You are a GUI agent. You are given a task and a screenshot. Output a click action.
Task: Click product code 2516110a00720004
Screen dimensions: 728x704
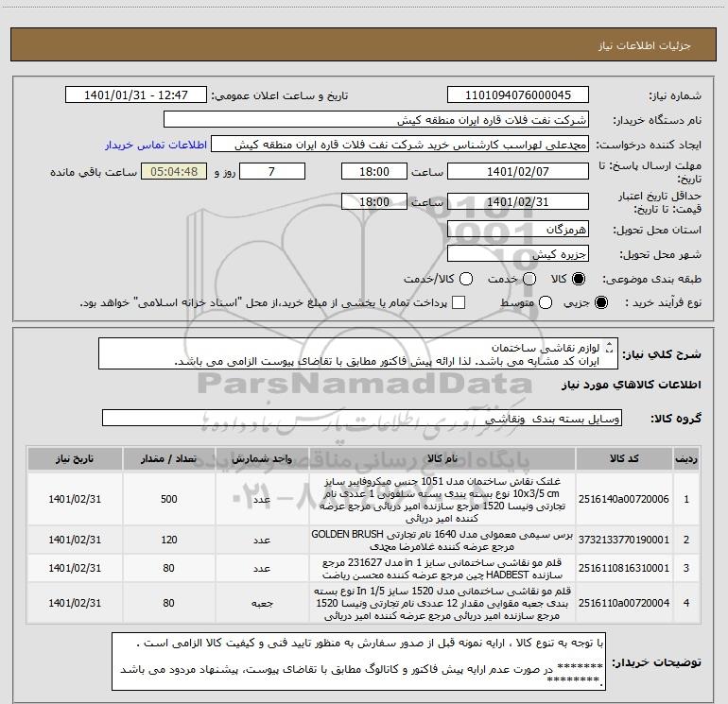(x=624, y=603)
